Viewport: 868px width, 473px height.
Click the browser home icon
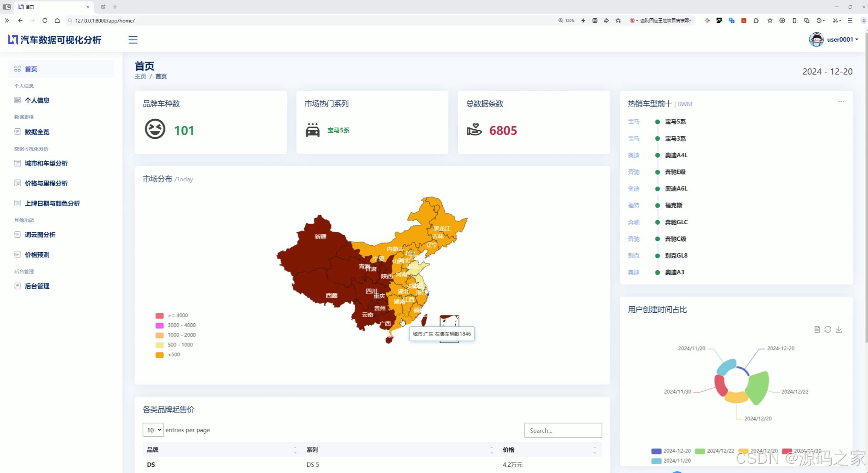pyautogui.click(x=57, y=21)
